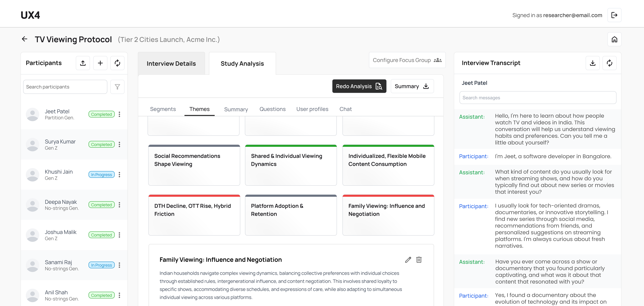Screen dimensions: 644x306
Task: Download the interview transcript
Action: point(593,63)
